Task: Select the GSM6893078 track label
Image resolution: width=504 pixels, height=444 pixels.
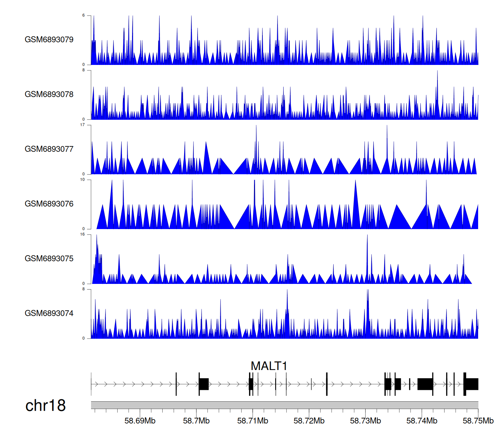Action: (x=49, y=95)
